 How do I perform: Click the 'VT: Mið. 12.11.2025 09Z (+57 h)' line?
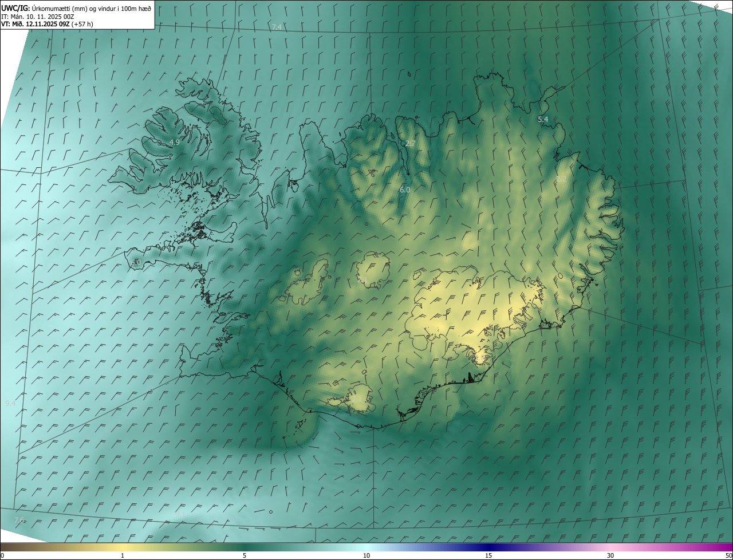[48, 24]
